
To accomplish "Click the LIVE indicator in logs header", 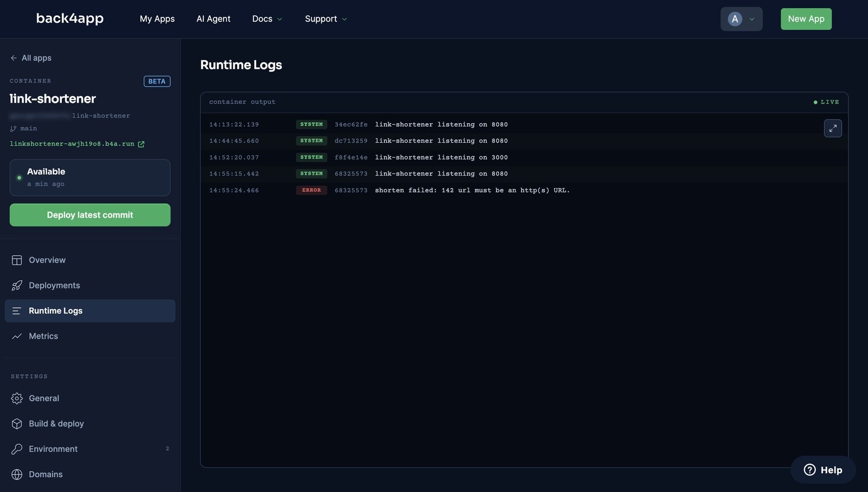I will (x=826, y=102).
